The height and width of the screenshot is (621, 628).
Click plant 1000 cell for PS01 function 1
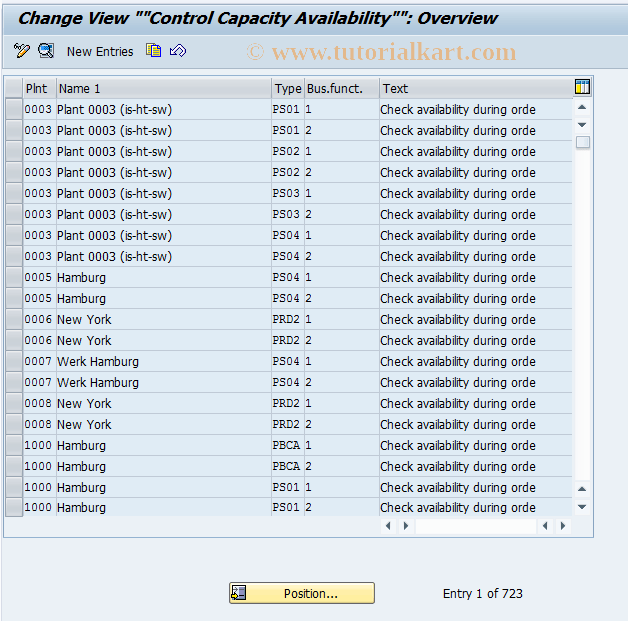click(38, 487)
